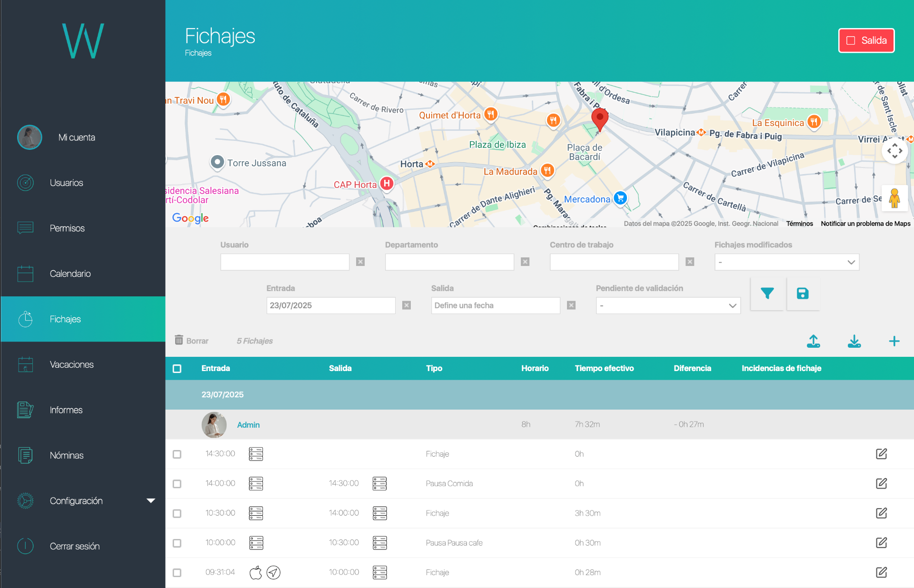Go to Usuarios section

click(66, 183)
